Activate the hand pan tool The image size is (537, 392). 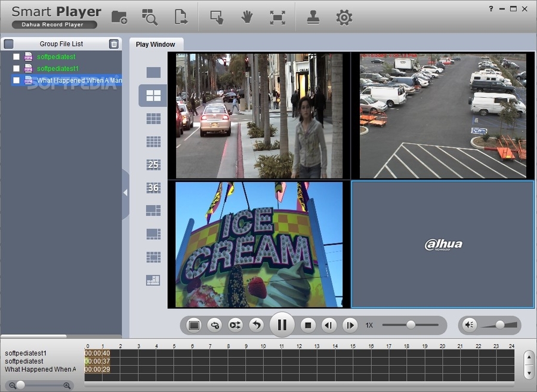click(246, 17)
